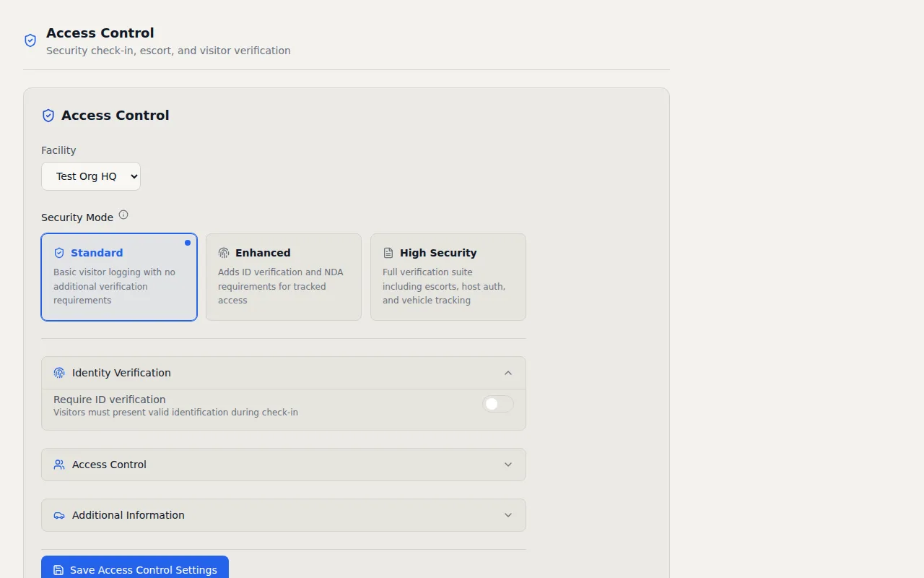The height and width of the screenshot is (578, 924).
Task: Click the fingerprint icon on Identity Verification section
Action: pyautogui.click(x=58, y=372)
